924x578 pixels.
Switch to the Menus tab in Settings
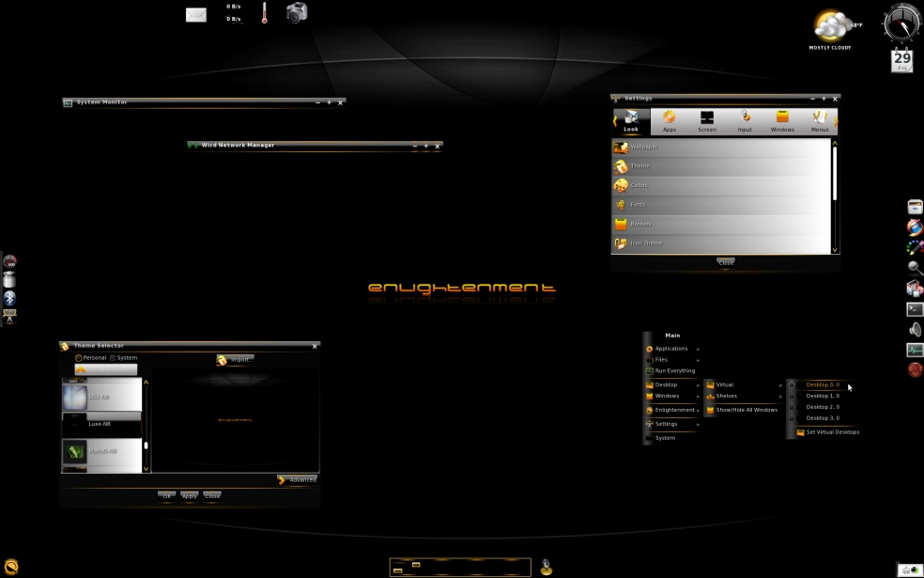point(820,121)
